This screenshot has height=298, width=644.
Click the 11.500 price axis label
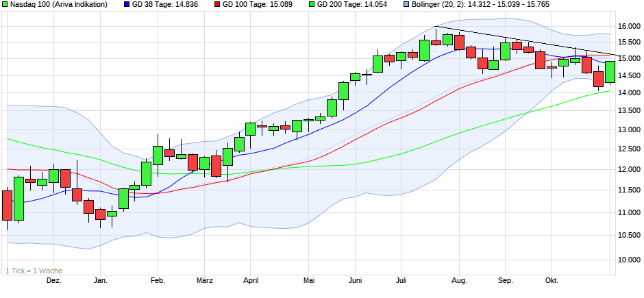coord(630,190)
